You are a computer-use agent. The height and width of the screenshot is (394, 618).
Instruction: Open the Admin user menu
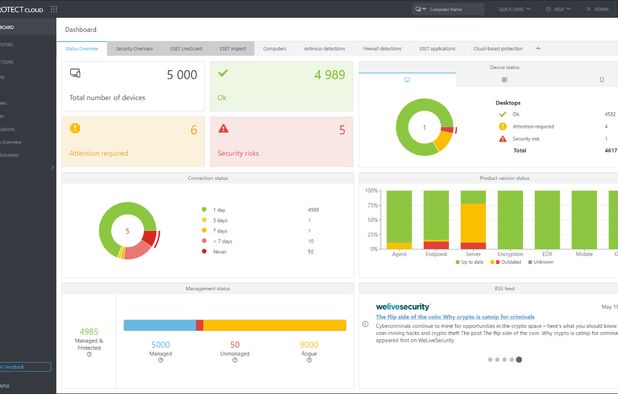coord(598,9)
